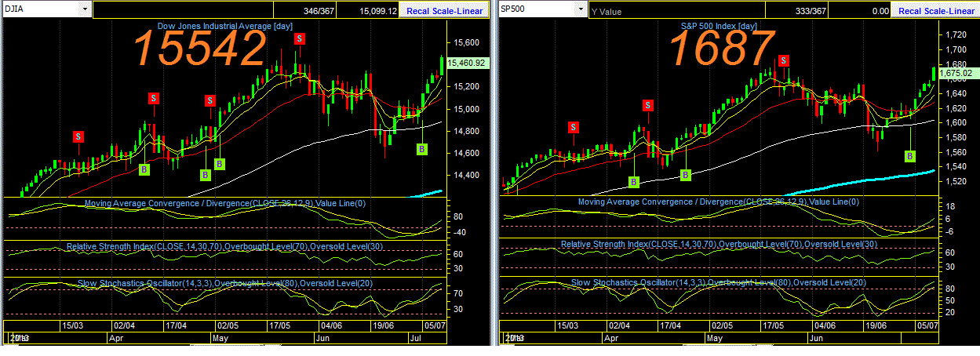The image size is (980, 356).
Task: Select the mid-April sell marker on the SP500 chart
Action: pos(647,105)
